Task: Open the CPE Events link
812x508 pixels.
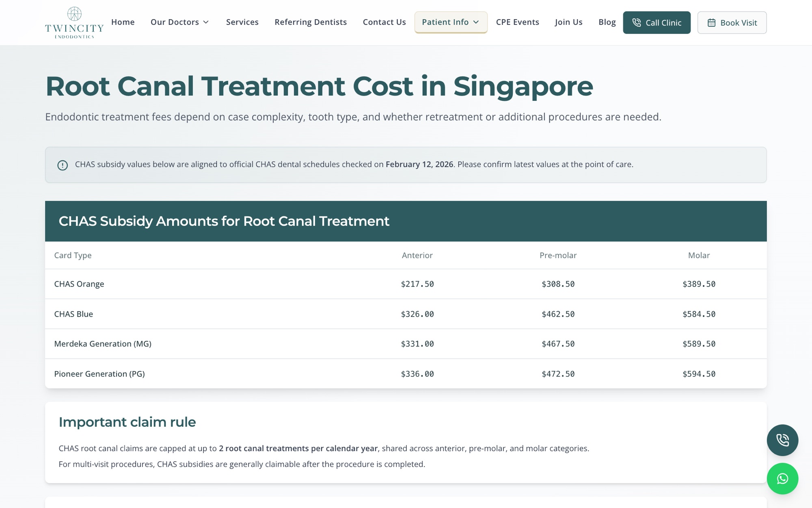Action: pos(518,22)
